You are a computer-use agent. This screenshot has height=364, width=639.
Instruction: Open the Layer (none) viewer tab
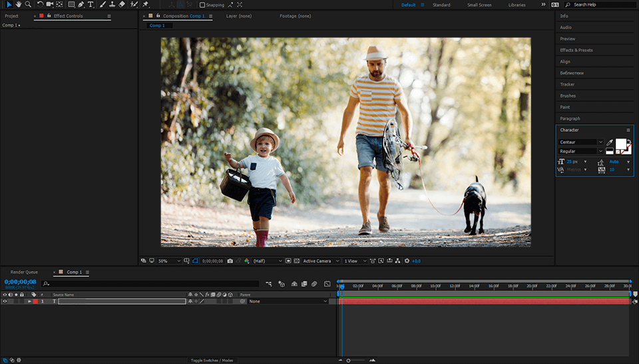pyautogui.click(x=239, y=16)
